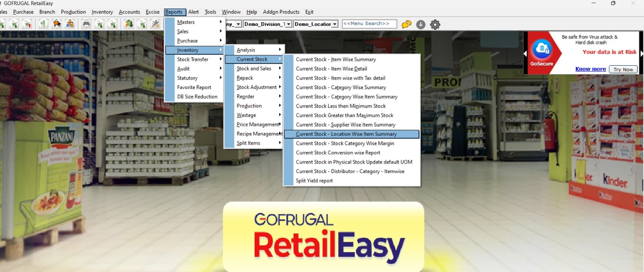Click Exit in the menu bar
This screenshot has height=272, width=644.
pyautogui.click(x=309, y=12)
